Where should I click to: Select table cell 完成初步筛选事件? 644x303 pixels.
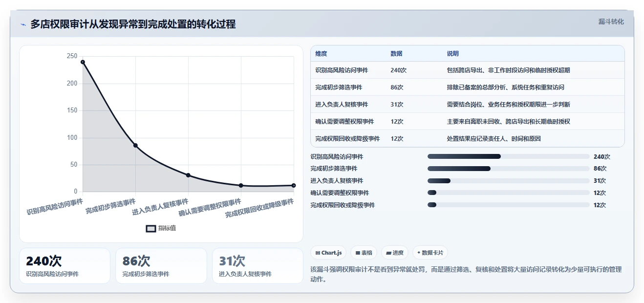tap(339, 87)
